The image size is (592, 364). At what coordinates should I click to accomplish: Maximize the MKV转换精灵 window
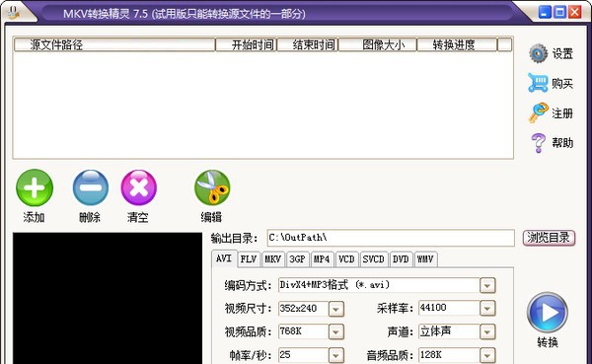pos(559,12)
